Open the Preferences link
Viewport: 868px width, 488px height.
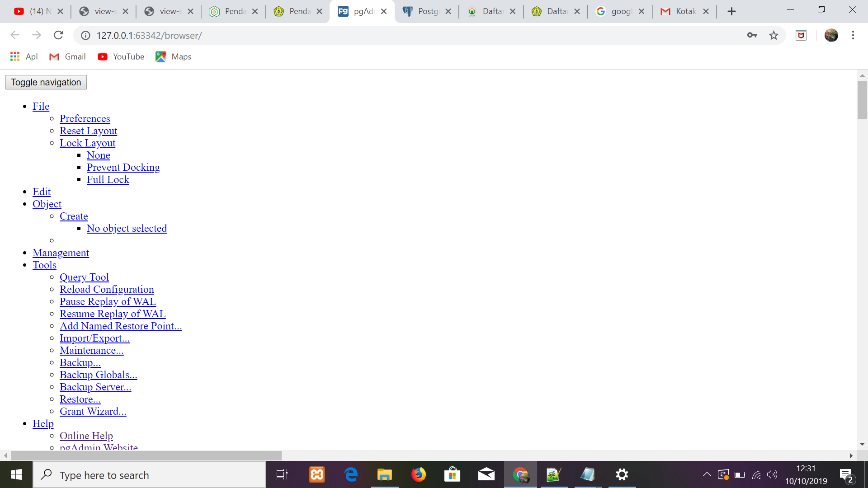click(x=85, y=118)
